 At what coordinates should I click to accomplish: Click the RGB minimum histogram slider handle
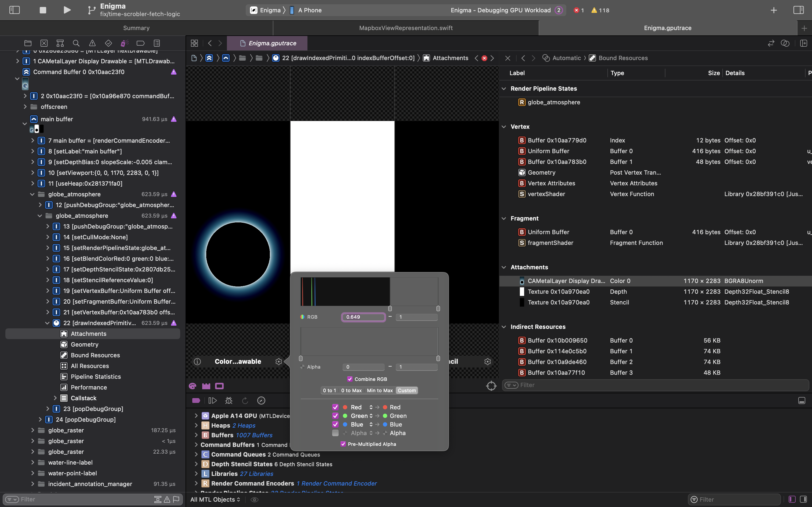[390, 308]
